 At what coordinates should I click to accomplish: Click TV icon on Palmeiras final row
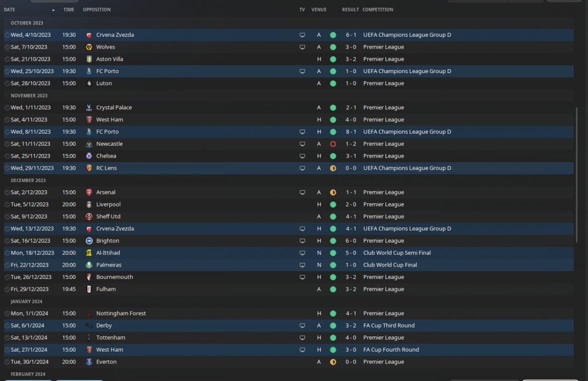click(x=302, y=265)
